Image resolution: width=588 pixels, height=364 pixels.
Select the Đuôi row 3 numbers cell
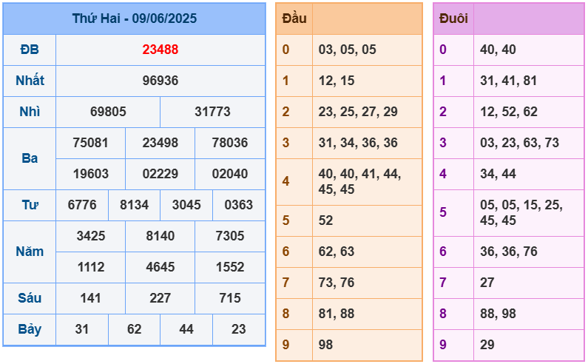click(519, 143)
